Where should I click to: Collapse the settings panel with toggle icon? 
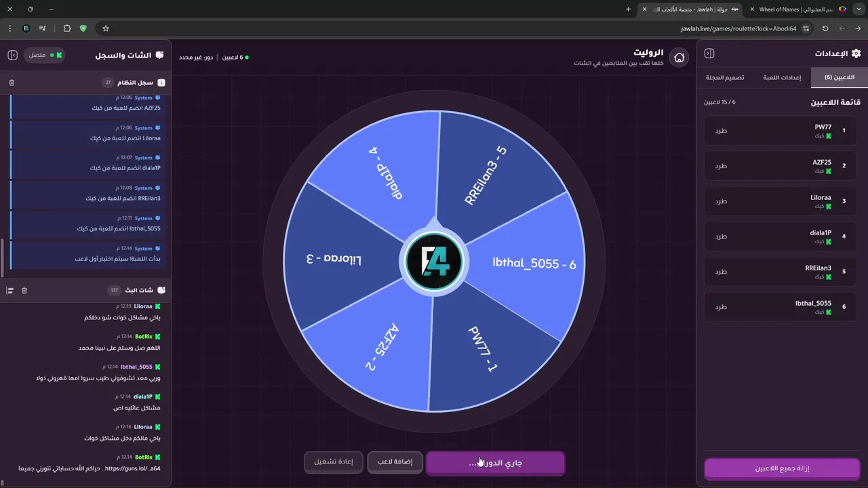click(709, 54)
